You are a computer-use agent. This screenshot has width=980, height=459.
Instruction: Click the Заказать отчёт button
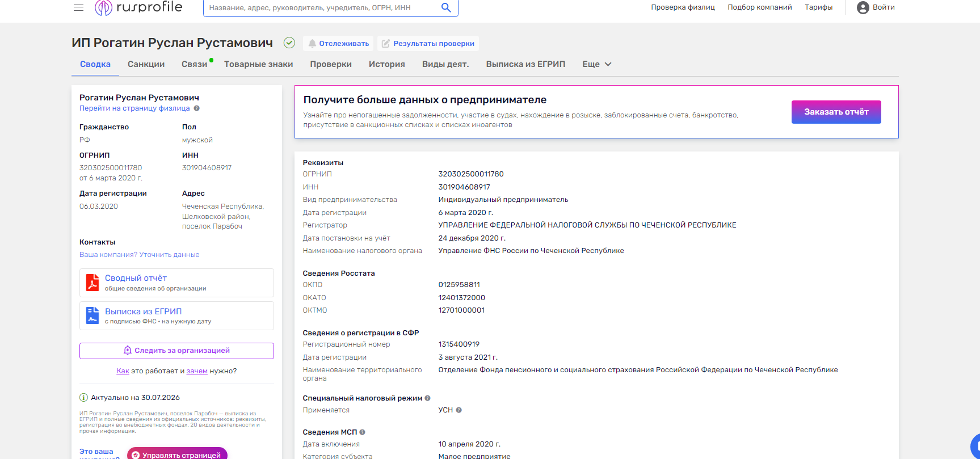[836, 112]
